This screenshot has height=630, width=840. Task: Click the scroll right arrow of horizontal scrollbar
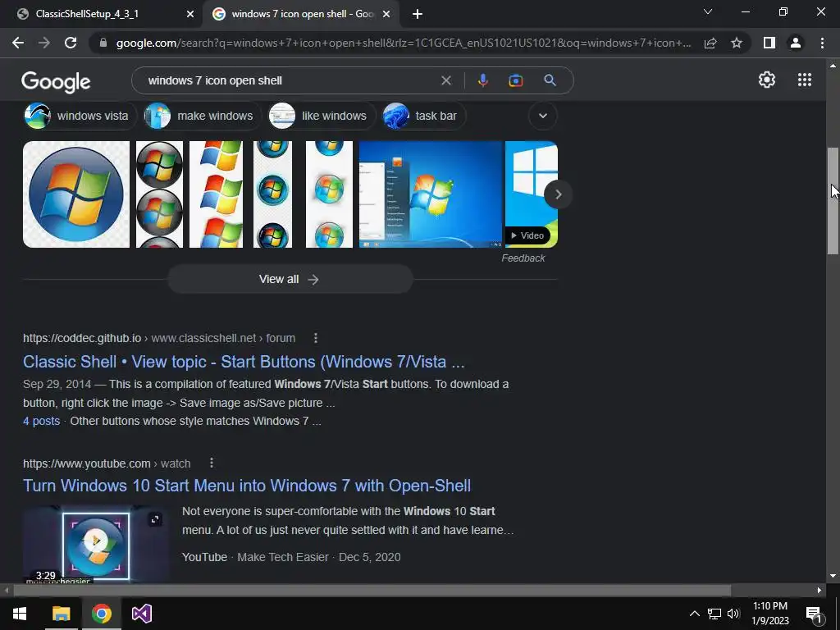point(819,591)
